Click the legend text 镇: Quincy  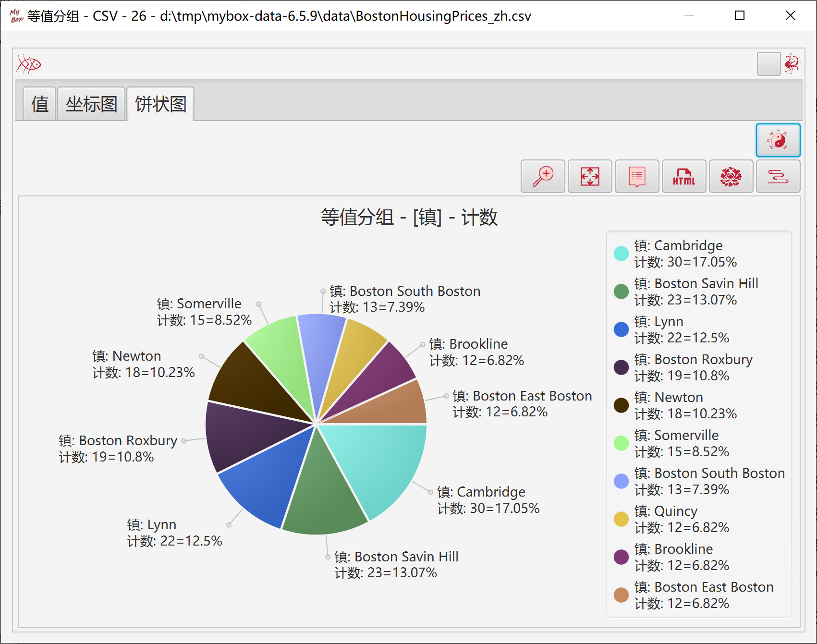click(x=666, y=511)
